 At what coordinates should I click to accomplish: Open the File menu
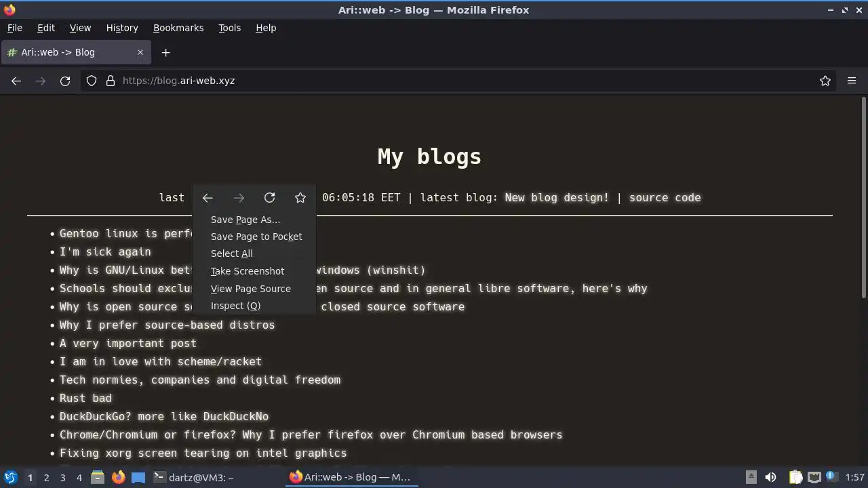[x=14, y=28]
